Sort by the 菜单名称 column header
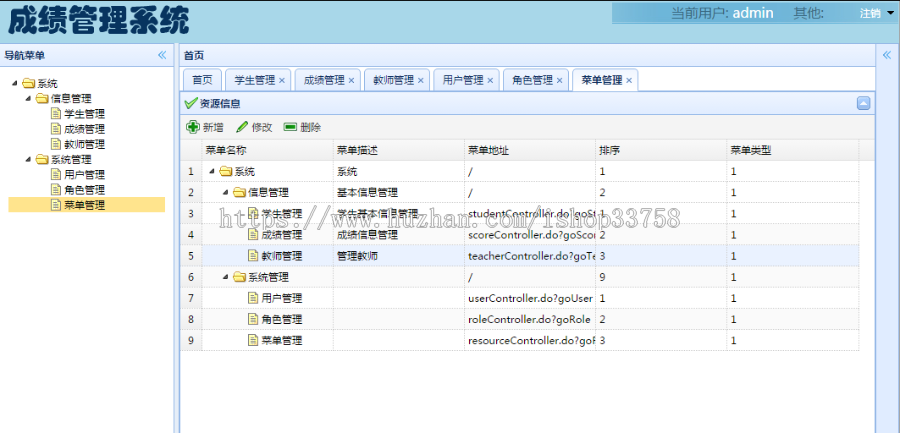The height and width of the screenshot is (433, 900). (267, 150)
